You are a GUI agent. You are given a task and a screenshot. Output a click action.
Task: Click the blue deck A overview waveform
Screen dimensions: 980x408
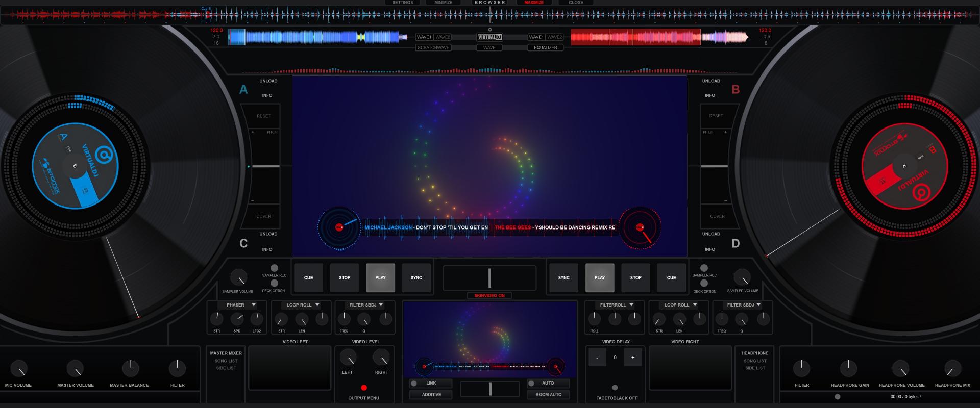[x=318, y=37]
